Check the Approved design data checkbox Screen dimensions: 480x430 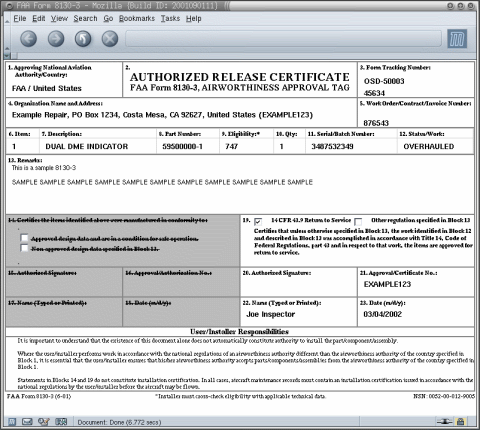(24, 238)
